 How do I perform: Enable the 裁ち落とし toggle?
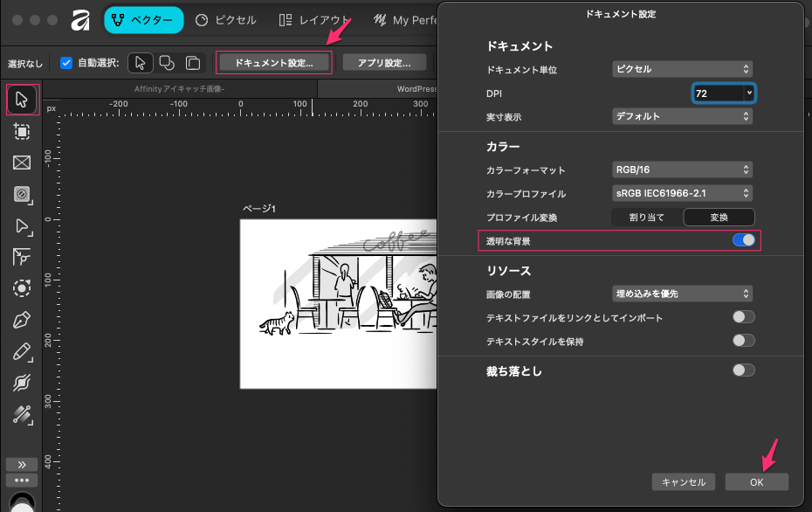point(743,370)
